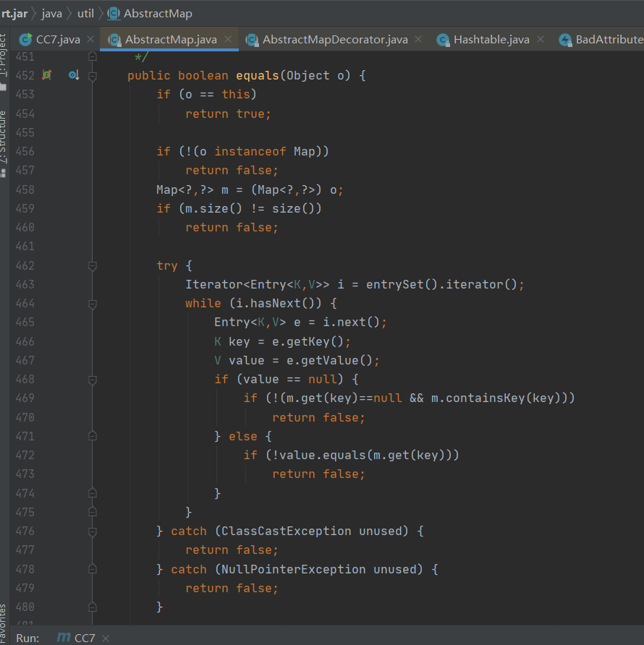Click line number 469 in the gutter

pos(25,398)
